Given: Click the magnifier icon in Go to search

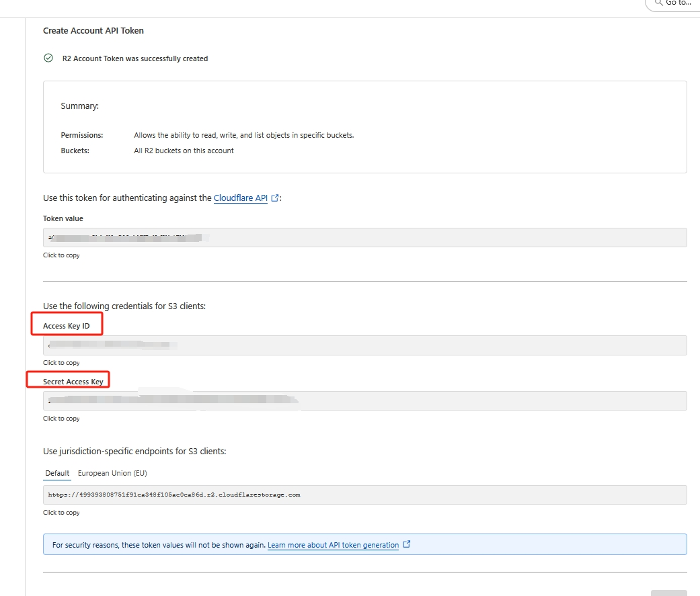Looking at the screenshot, I should click(658, 3).
